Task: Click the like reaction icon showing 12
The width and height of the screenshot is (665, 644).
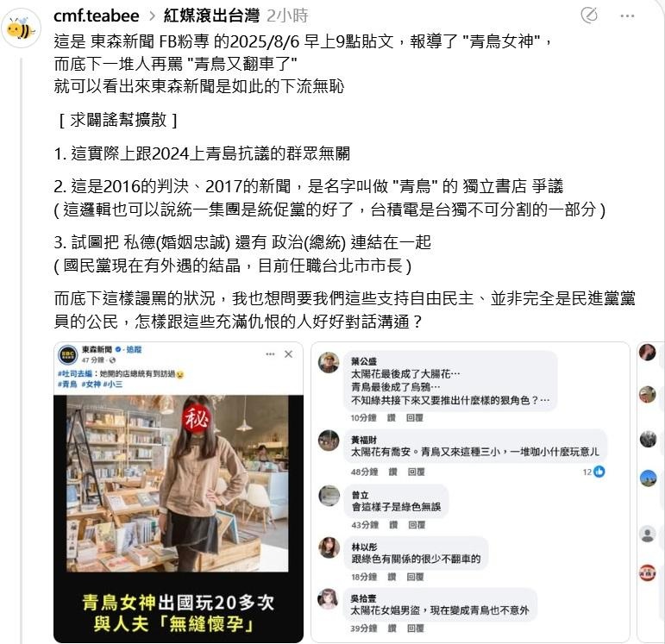Action: pyautogui.click(x=599, y=472)
